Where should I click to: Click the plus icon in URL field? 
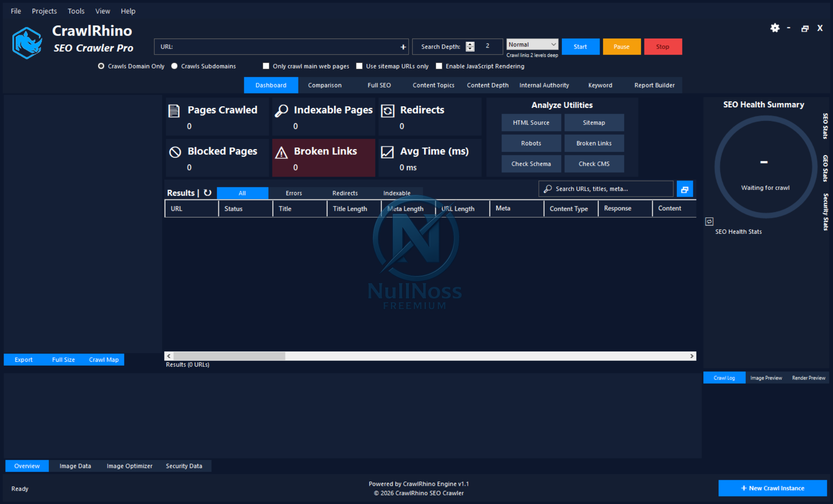(x=403, y=47)
